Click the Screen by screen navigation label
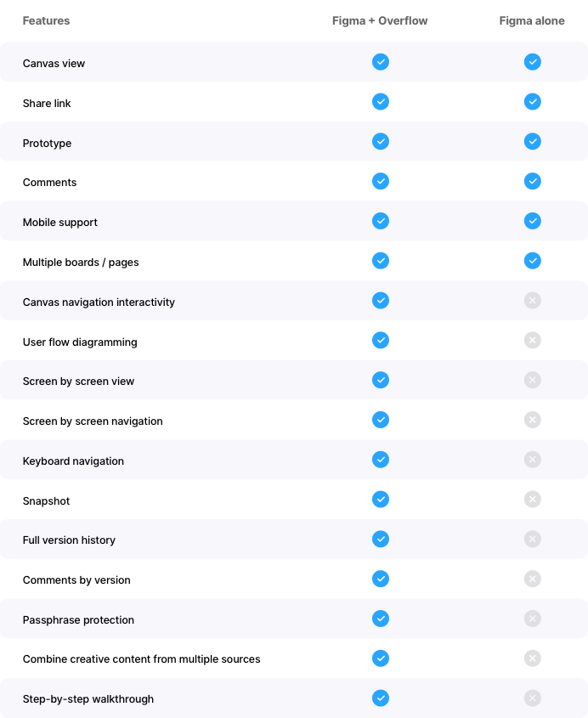 (93, 421)
